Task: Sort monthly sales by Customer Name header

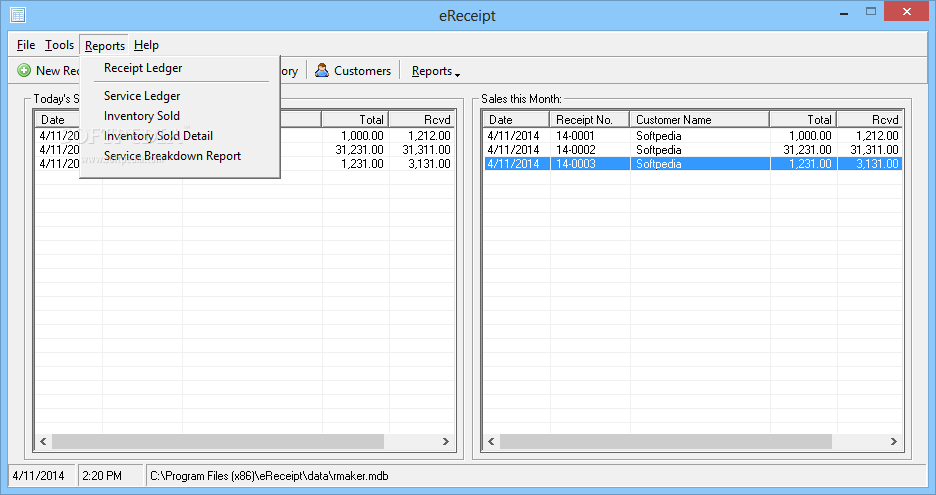Action: coord(700,119)
